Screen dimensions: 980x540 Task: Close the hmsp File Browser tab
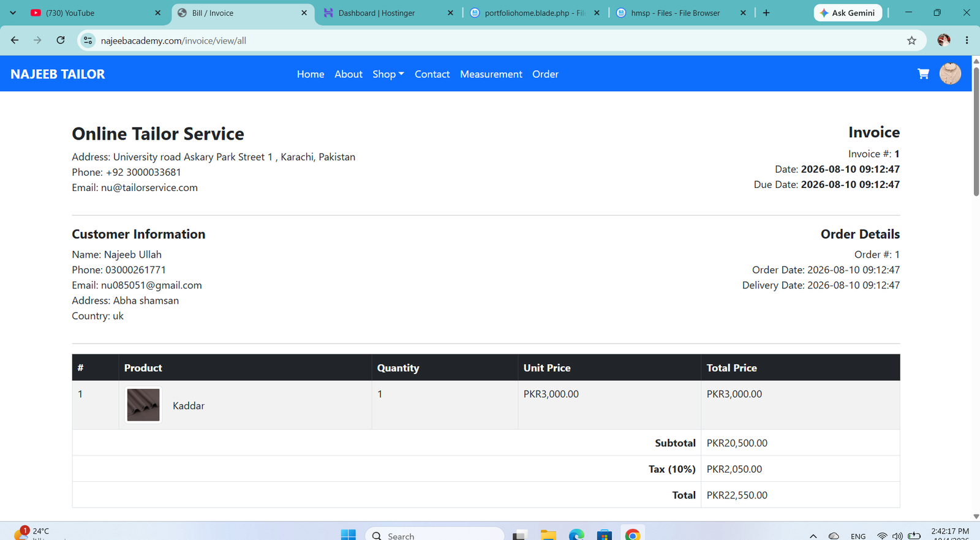[743, 13]
